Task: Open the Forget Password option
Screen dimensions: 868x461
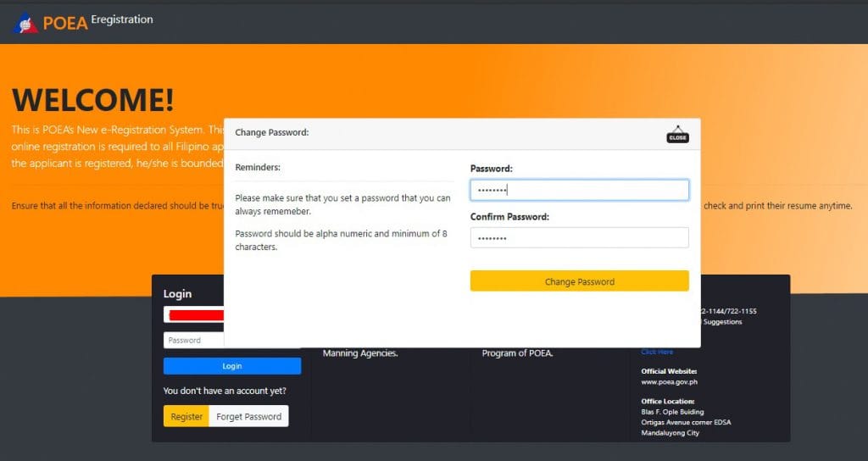Action: pyautogui.click(x=248, y=417)
